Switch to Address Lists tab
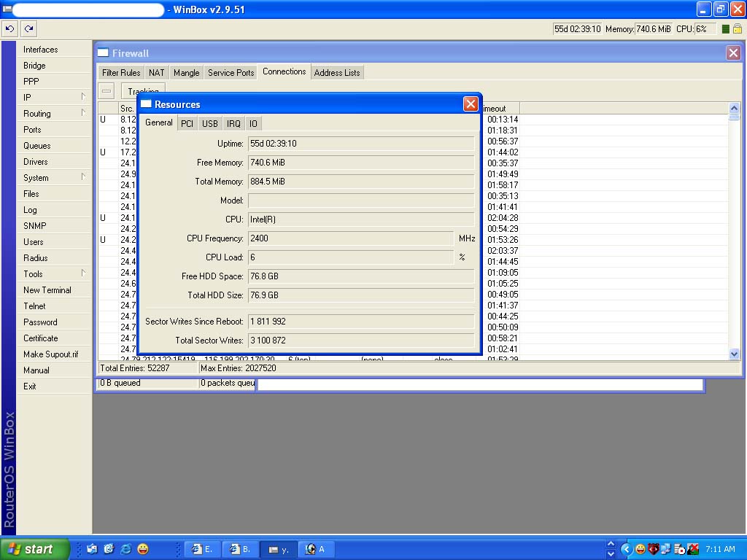The height and width of the screenshot is (560, 747). [x=337, y=72]
